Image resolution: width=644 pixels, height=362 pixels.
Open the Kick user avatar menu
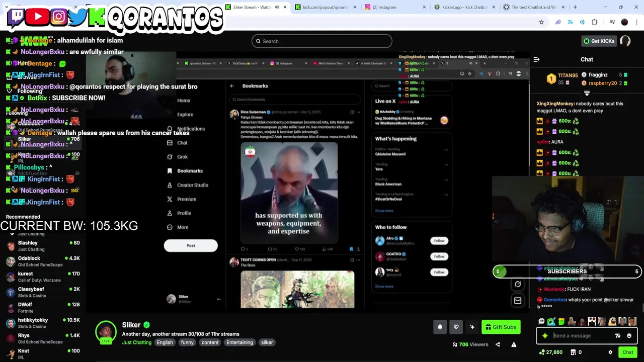(x=625, y=41)
